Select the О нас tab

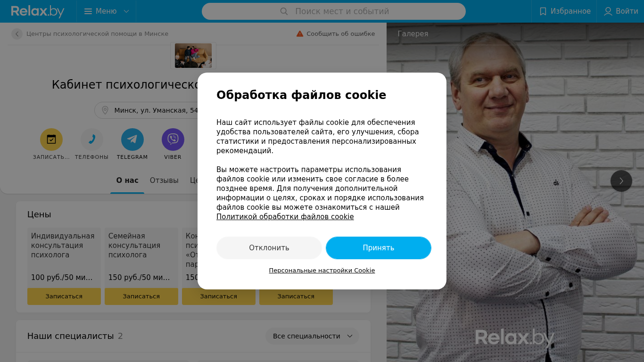(127, 181)
